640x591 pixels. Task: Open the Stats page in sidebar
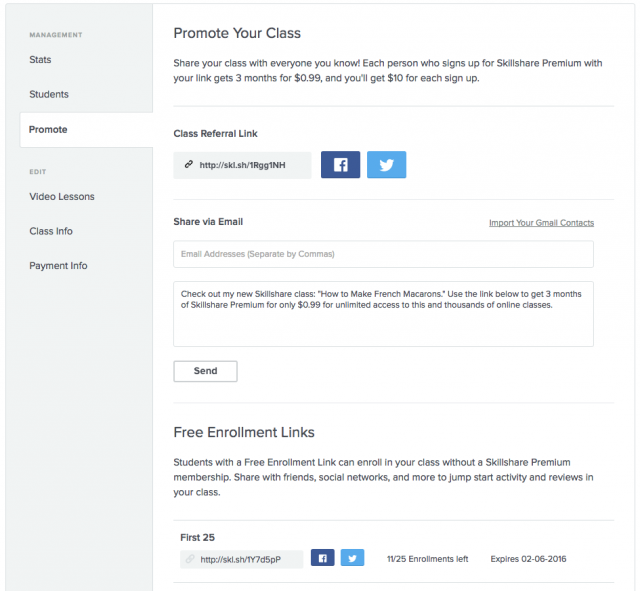click(x=40, y=60)
